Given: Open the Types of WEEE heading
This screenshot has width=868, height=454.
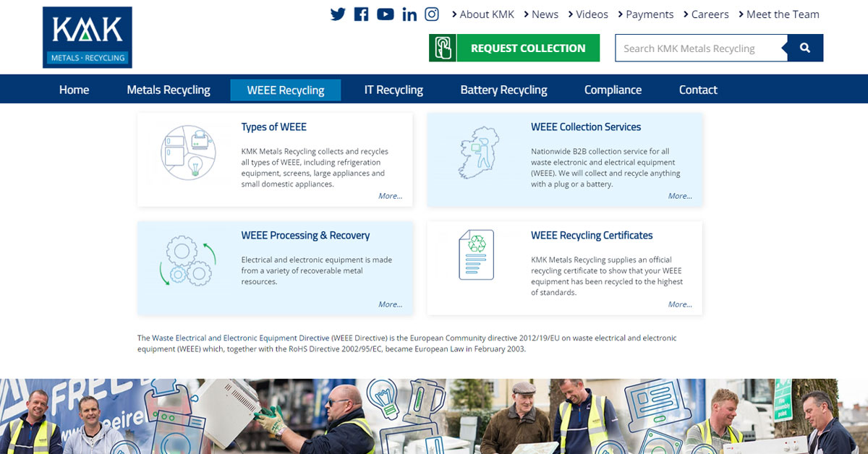Looking at the screenshot, I should click(x=274, y=127).
